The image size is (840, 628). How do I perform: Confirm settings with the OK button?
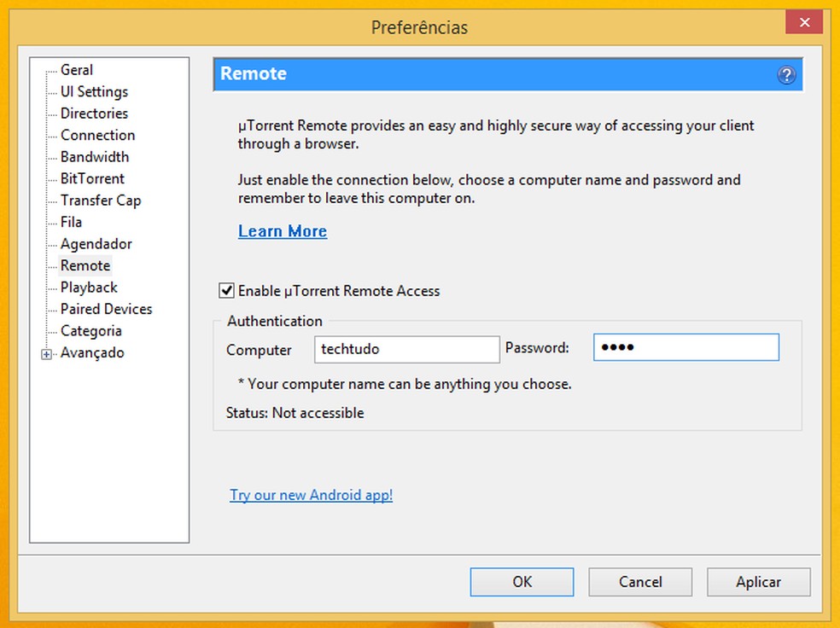(522, 582)
